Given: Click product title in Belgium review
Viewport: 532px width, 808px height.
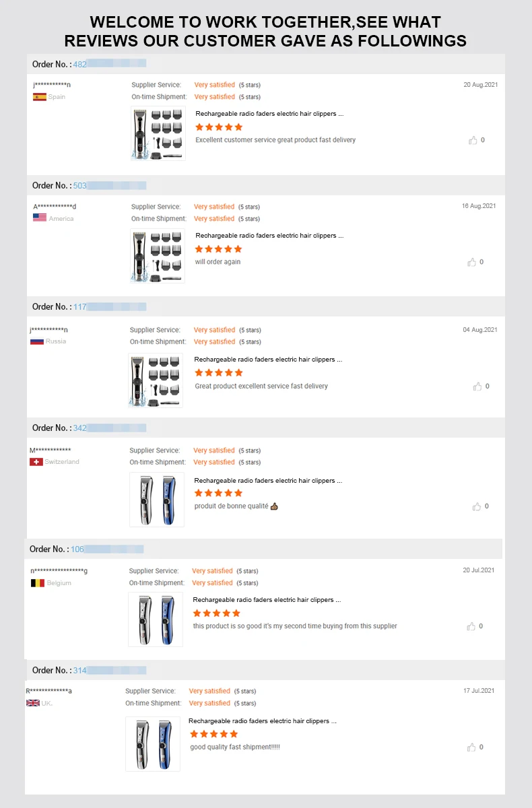Looking at the screenshot, I should click(x=267, y=599).
